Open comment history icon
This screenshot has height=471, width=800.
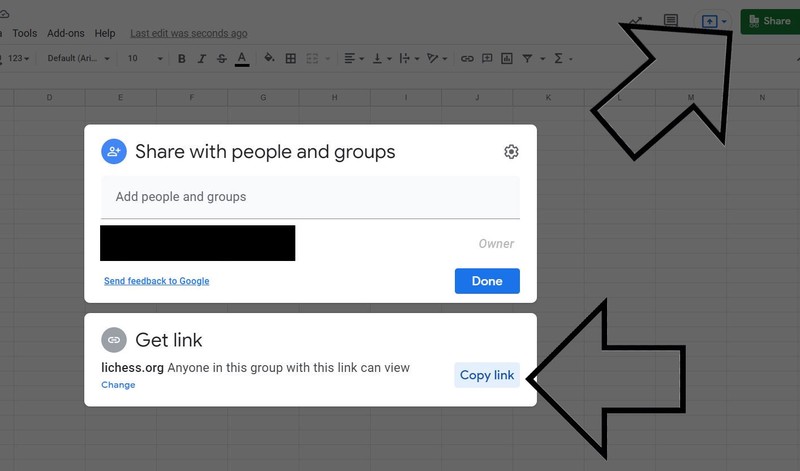click(671, 21)
